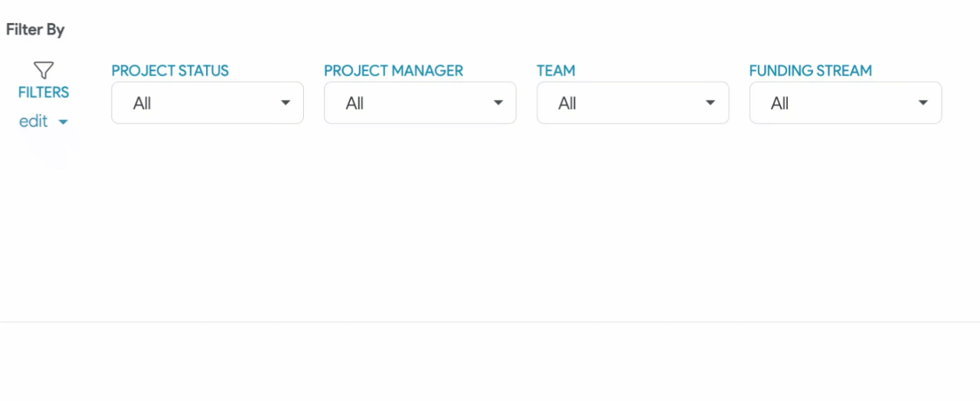Click the Filter By heading
Viewport: 980px width, 401px height.
[35, 30]
